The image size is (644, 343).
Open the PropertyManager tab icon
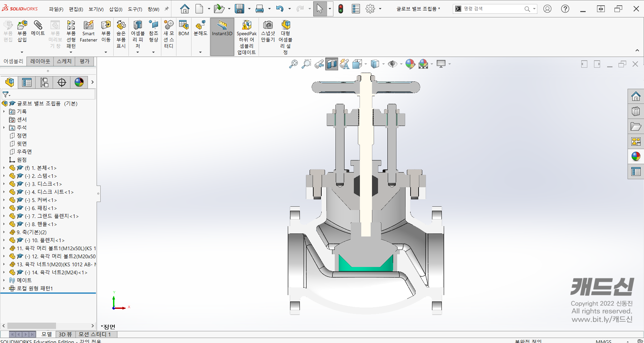27,82
